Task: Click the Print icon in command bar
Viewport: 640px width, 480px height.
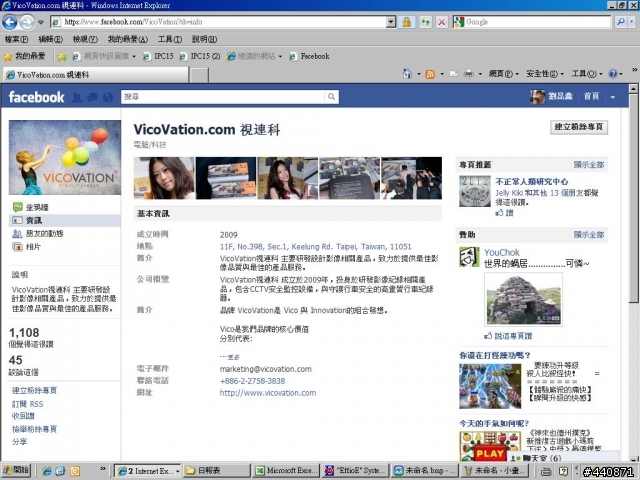Action: [x=469, y=74]
